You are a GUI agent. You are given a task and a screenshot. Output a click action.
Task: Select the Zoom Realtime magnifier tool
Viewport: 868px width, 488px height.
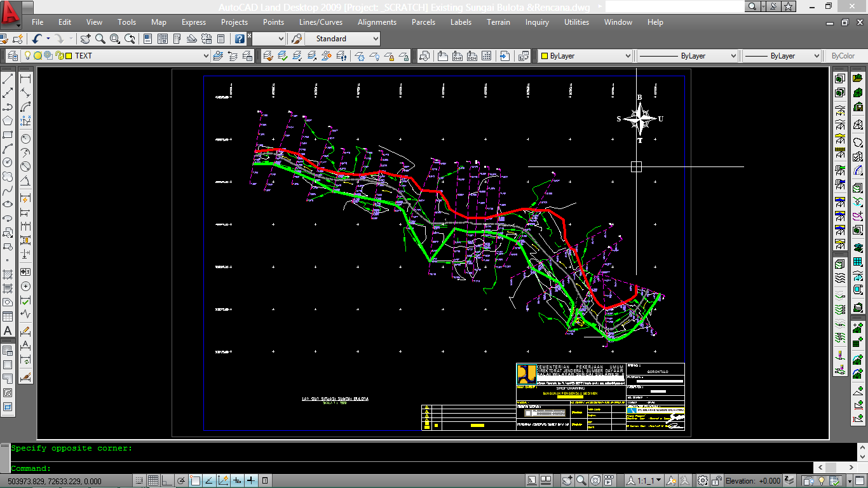point(100,39)
